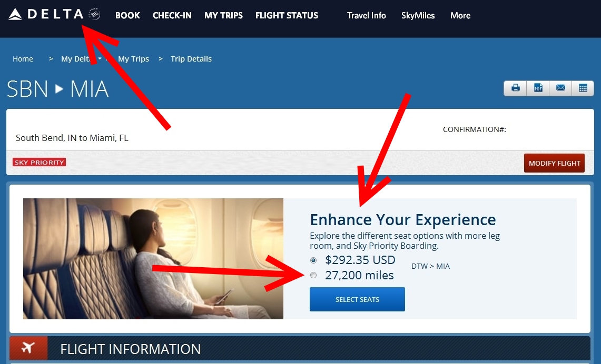The image size is (601, 364).
Task: Open the PDF export icon
Action: coord(537,88)
